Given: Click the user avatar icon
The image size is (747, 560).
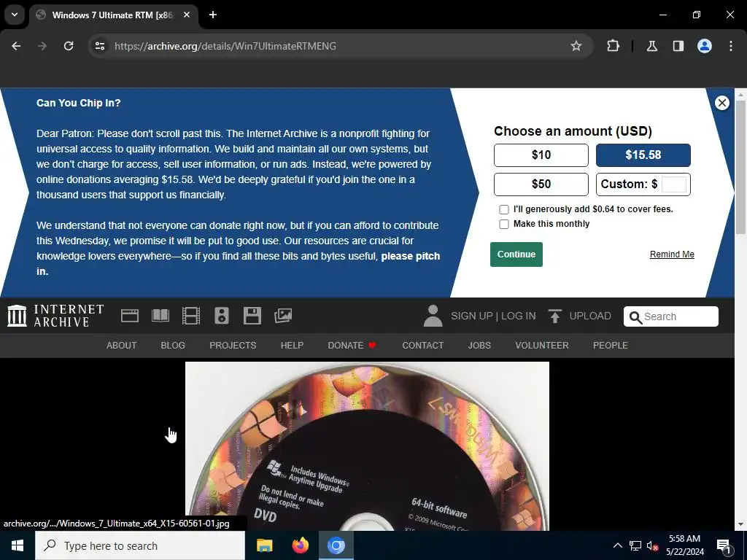Looking at the screenshot, I should point(433,316).
